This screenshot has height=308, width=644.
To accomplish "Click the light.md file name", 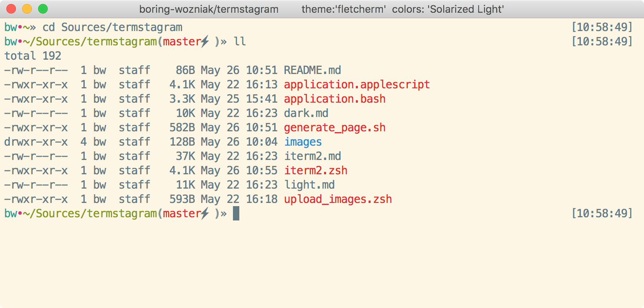I will (x=309, y=185).
